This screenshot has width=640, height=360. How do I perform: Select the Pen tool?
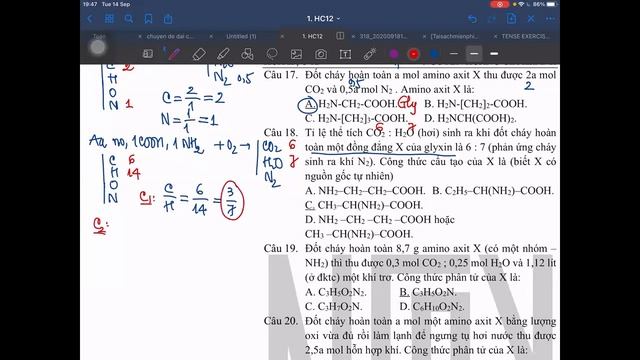click(x=174, y=54)
